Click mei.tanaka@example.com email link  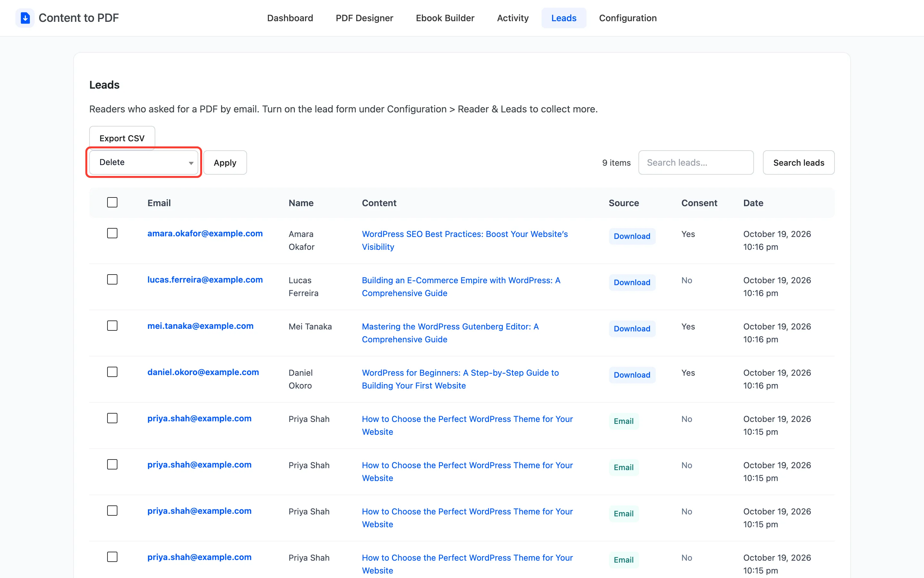click(201, 326)
